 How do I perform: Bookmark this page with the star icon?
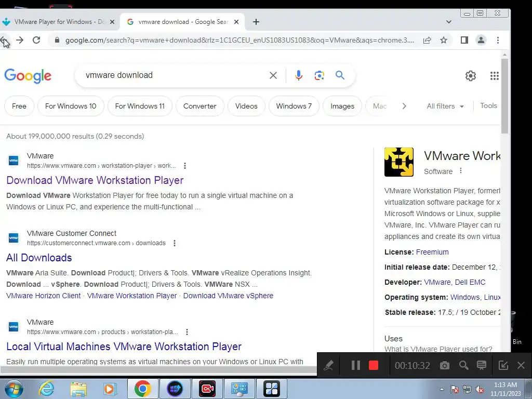tap(444, 40)
